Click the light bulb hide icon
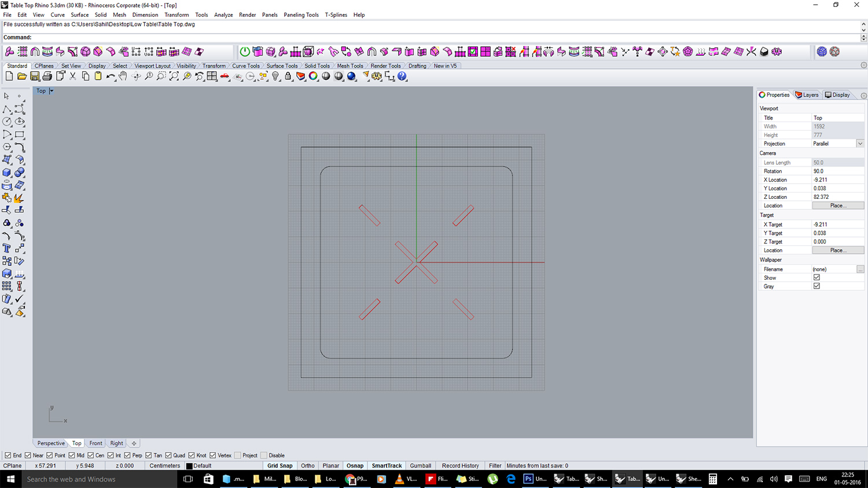 pos(275,76)
